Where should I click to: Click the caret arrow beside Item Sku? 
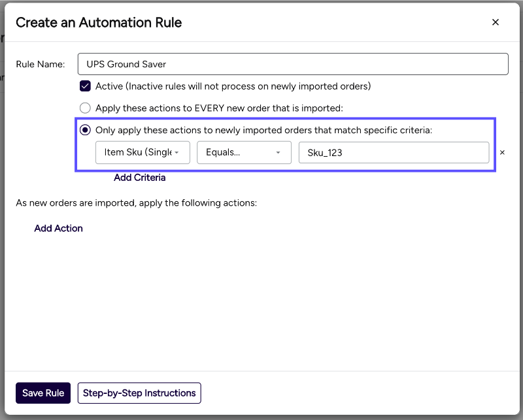(177, 153)
